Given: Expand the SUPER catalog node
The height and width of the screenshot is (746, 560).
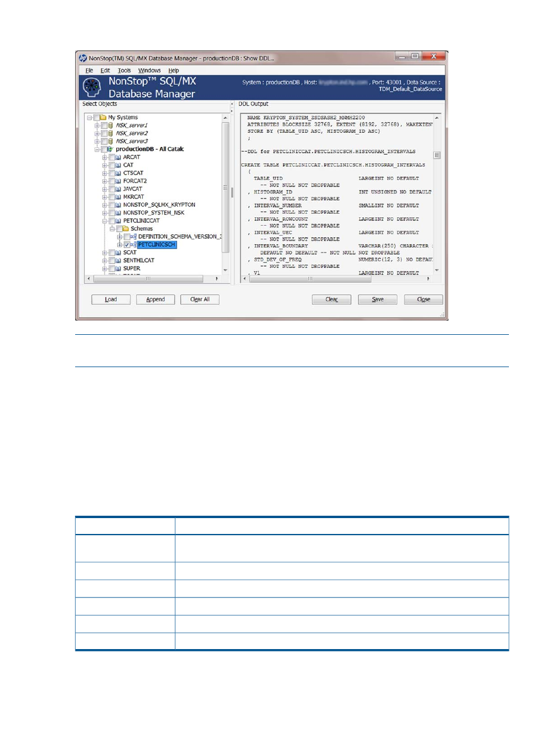Looking at the screenshot, I should pyautogui.click(x=104, y=268).
